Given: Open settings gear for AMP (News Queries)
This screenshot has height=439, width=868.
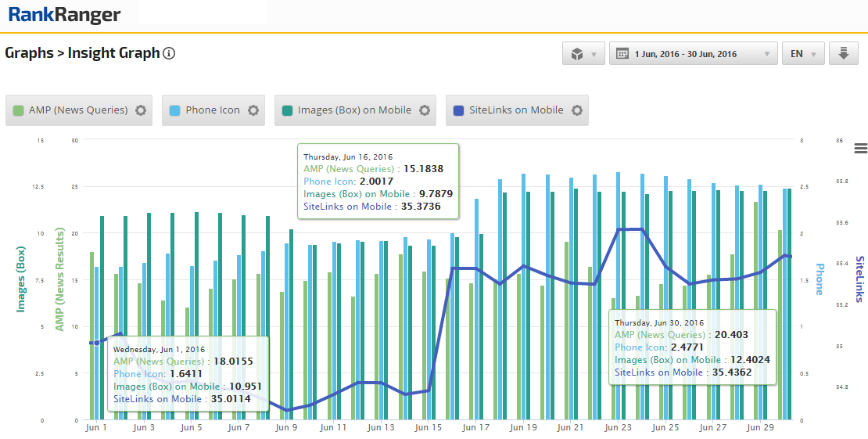Looking at the screenshot, I should [141, 110].
